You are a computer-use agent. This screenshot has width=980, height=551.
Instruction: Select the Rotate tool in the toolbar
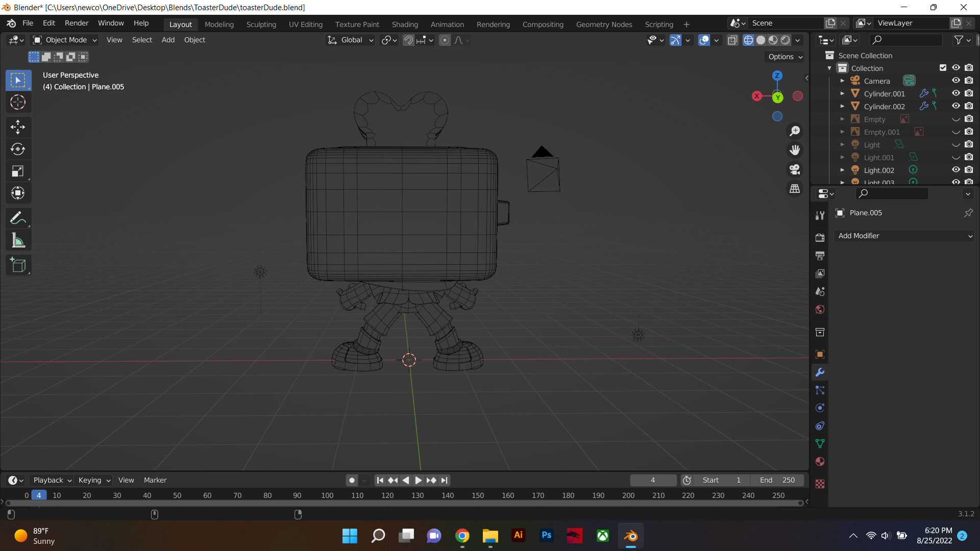(x=18, y=149)
